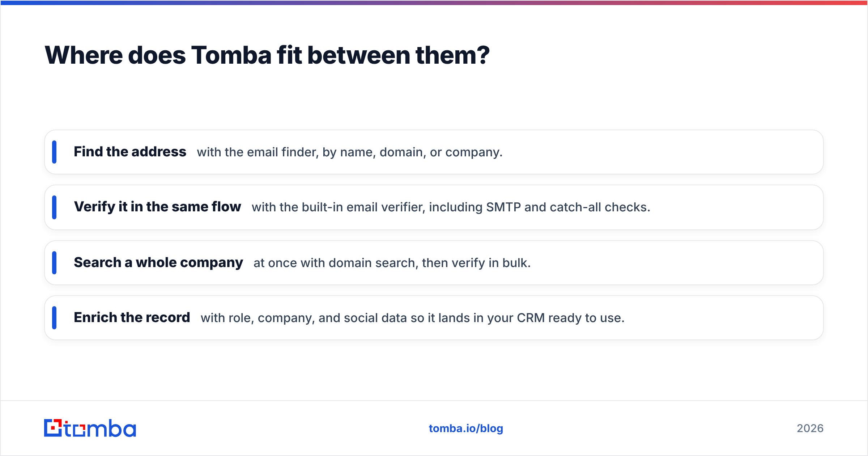Click the 'mba' letters of the tomba wordmark
The height and width of the screenshot is (456, 868).
[x=111, y=428]
